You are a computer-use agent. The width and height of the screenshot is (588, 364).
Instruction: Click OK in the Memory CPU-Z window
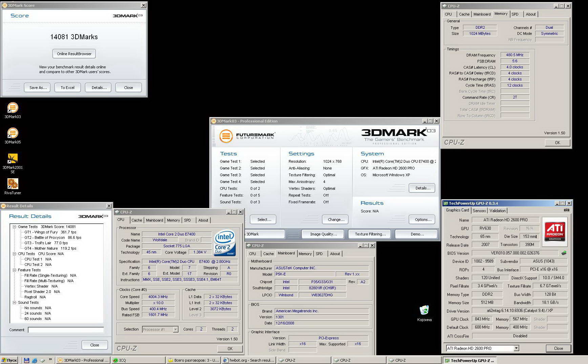tap(558, 143)
